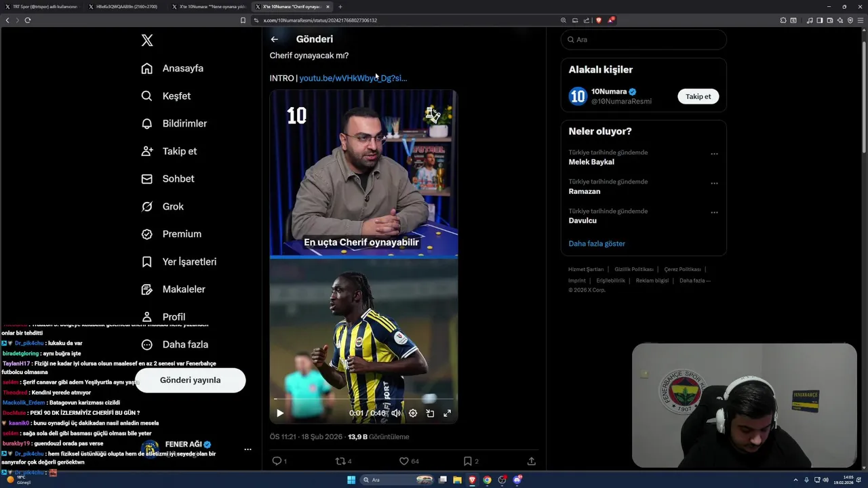Open Discord from the taskbar
Viewport: 868px width, 488px height.
517,480
